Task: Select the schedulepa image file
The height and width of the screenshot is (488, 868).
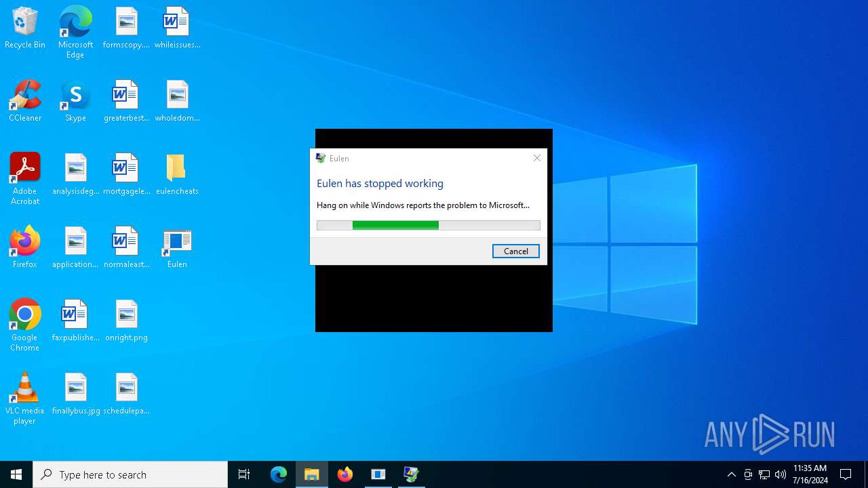Action: 126,394
